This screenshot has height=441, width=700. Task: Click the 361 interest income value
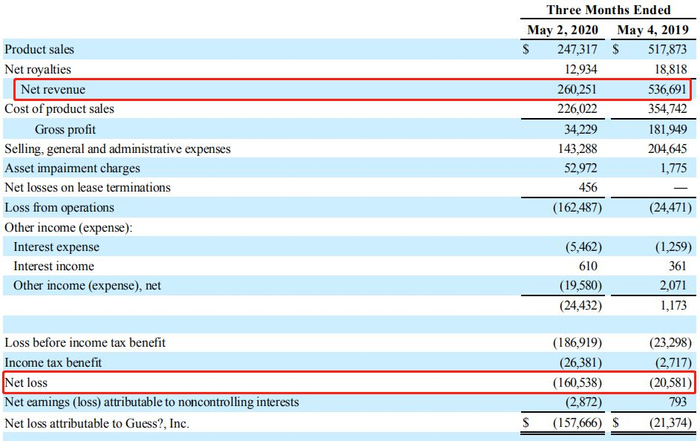(678, 266)
